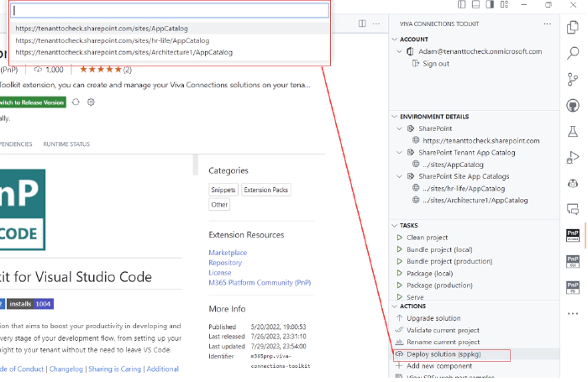
Task: Select tenant sites/AppCatalog quick pick option
Action: tap(170, 28)
